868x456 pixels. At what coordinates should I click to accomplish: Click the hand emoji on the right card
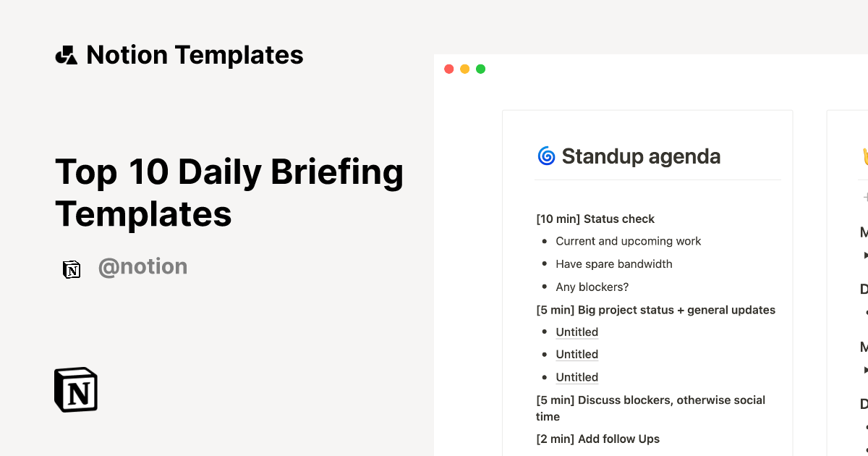(864, 156)
